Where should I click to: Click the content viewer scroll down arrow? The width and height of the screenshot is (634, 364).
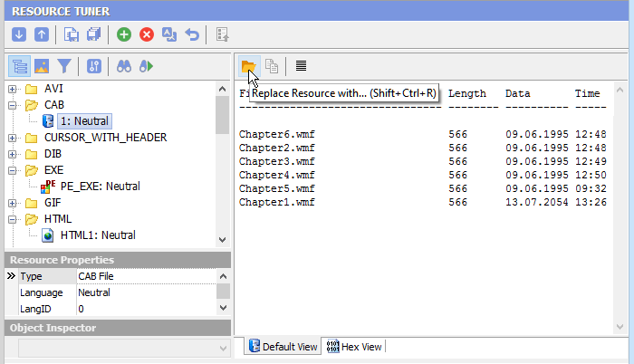[x=620, y=326]
